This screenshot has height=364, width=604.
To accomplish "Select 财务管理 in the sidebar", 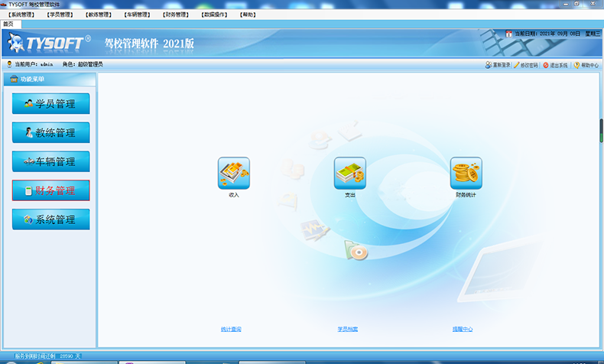I will [50, 190].
